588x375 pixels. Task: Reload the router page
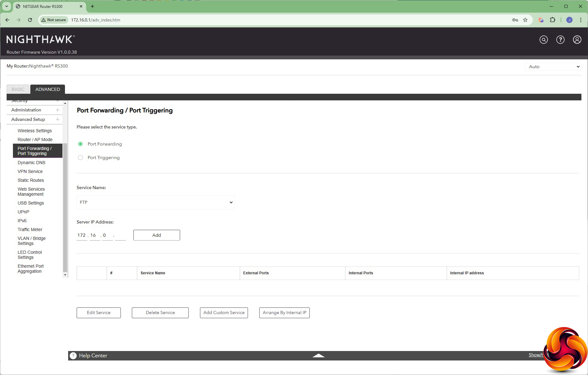pyautogui.click(x=30, y=20)
